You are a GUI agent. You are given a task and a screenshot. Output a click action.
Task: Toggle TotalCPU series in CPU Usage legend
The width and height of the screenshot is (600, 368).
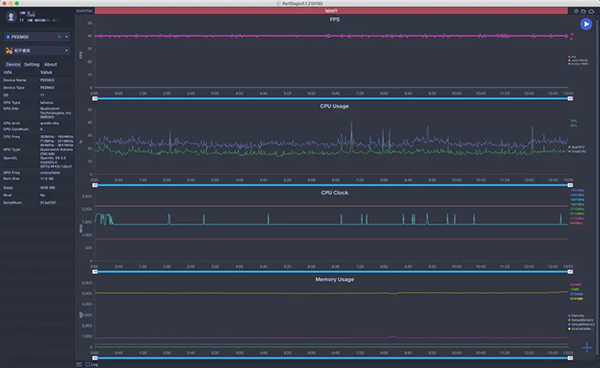pyautogui.click(x=577, y=151)
